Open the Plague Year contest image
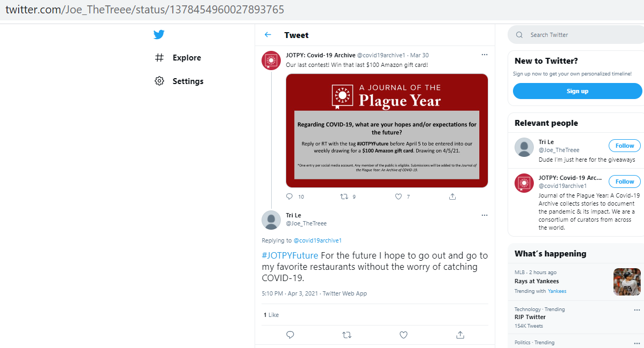This screenshot has width=644, height=348. 387,131
